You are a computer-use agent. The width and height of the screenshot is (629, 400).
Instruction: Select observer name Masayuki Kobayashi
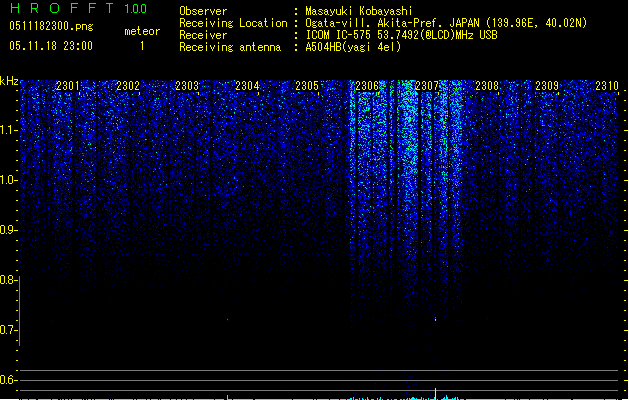coord(359,11)
